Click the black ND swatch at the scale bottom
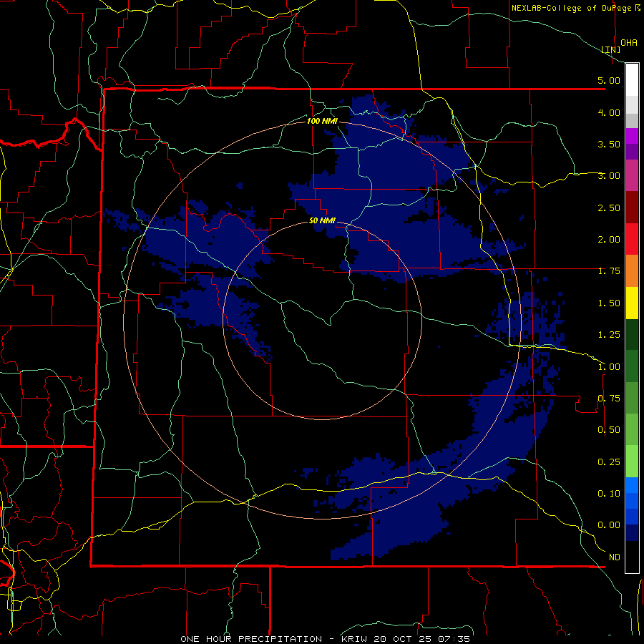Screen dimensions: 644x644 pyautogui.click(x=632, y=557)
